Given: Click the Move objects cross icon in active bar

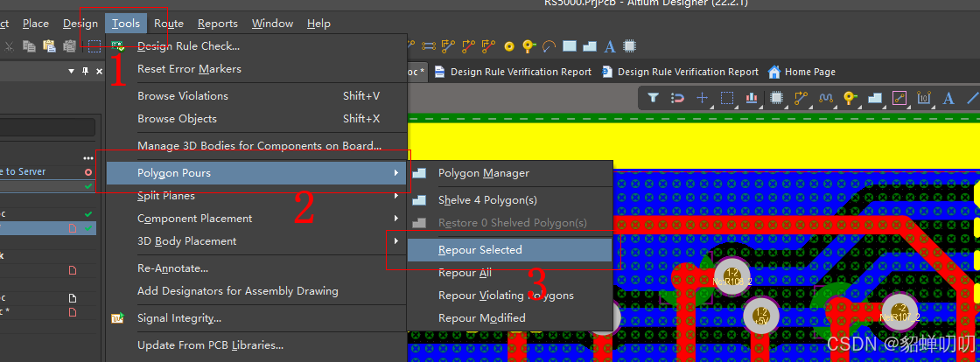Looking at the screenshot, I should pyautogui.click(x=703, y=97).
